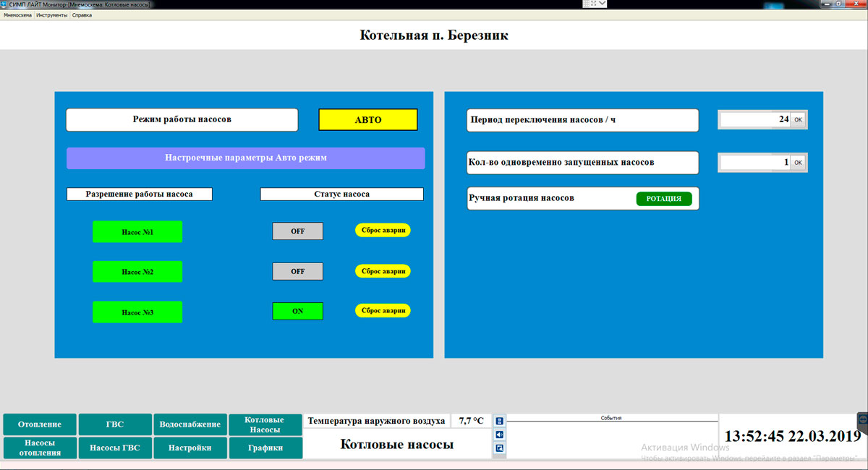Toggle the sound speaker icon
This screenshot has width=868, height=470.
point(499,435)
